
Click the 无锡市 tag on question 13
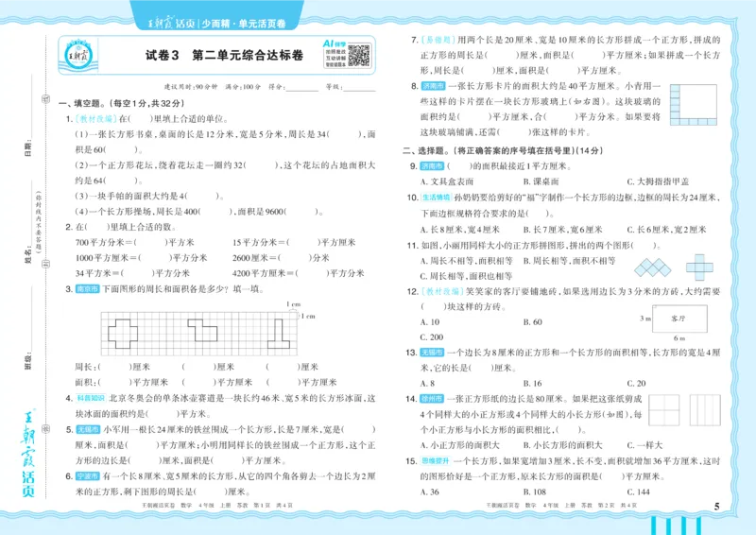click(432, 353)
